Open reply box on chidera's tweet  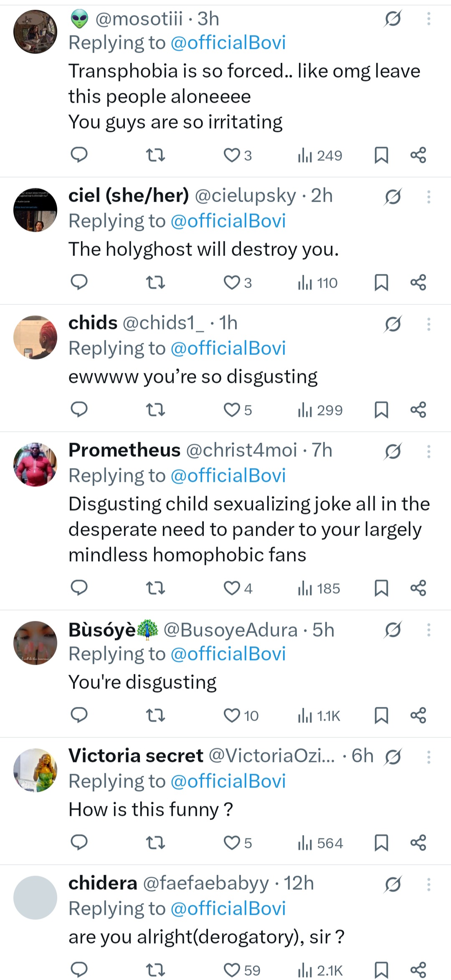click(79, 970)
